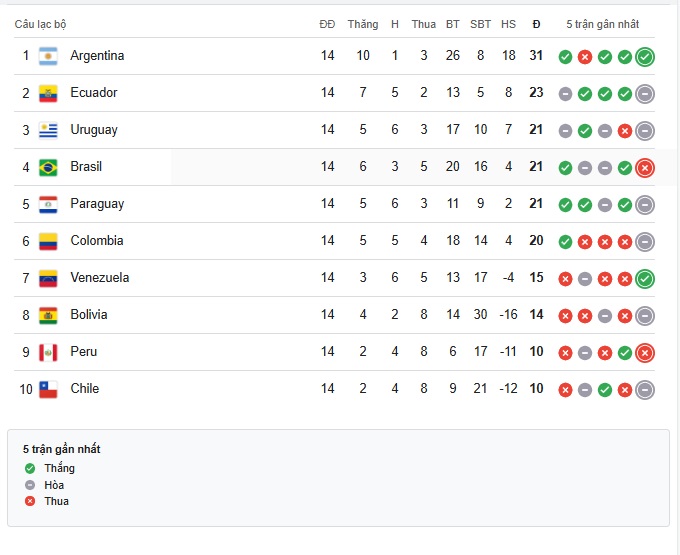This screenshot has height=555, width=680.
Task: Click Argentina's red loss icon in recent matches
Action: coord(585,57)
